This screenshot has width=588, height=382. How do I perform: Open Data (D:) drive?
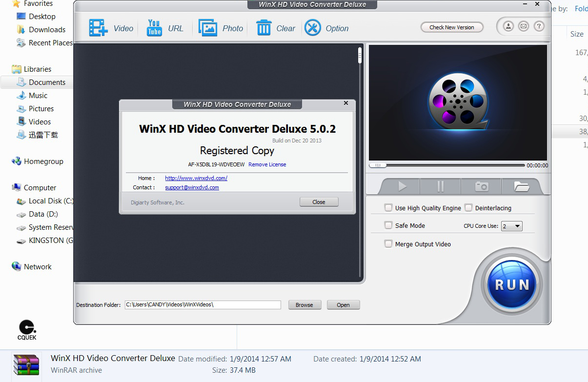click(x=38, y=214)
